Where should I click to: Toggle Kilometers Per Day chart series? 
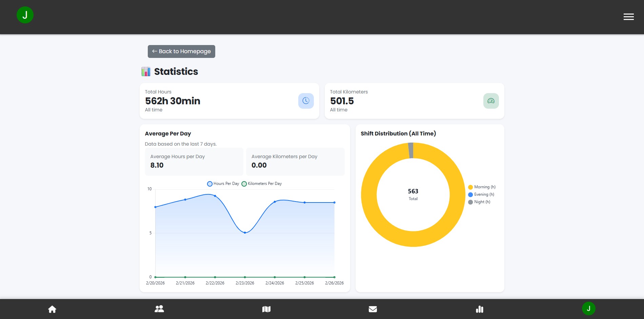pyautogui.click(x=262, y=184)
